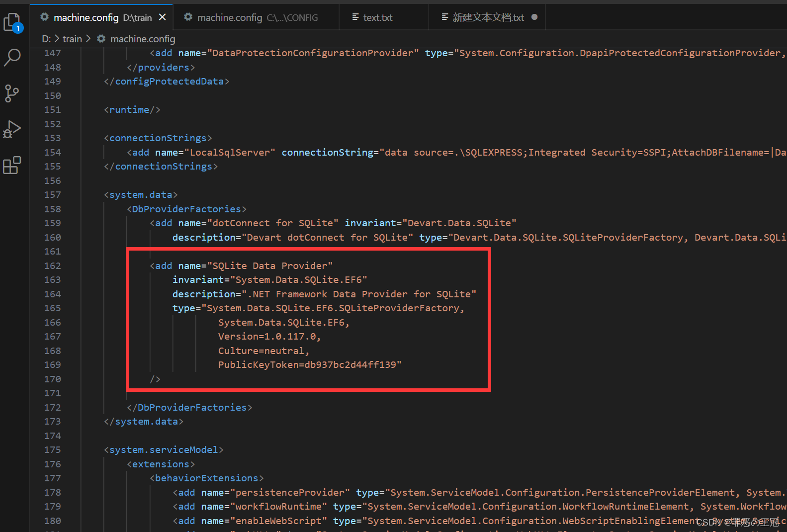Screen dimensions: 787x532
Task: Open the Extensions view icon
Action: coord(12,165)
